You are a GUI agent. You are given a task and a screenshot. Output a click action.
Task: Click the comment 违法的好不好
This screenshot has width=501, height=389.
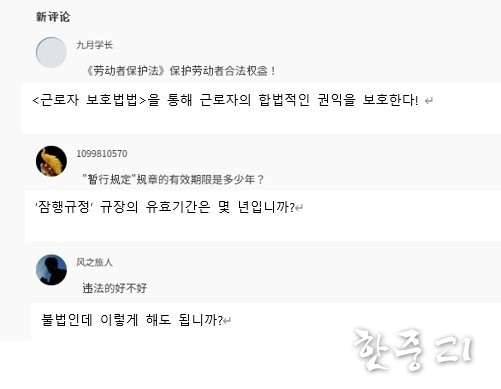pos(115,288)
